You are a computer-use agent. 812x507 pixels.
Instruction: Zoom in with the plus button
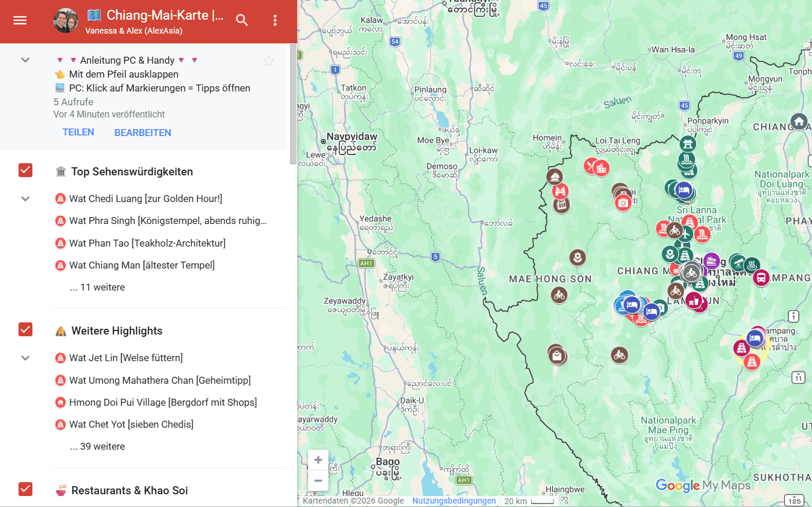(318, 460)
